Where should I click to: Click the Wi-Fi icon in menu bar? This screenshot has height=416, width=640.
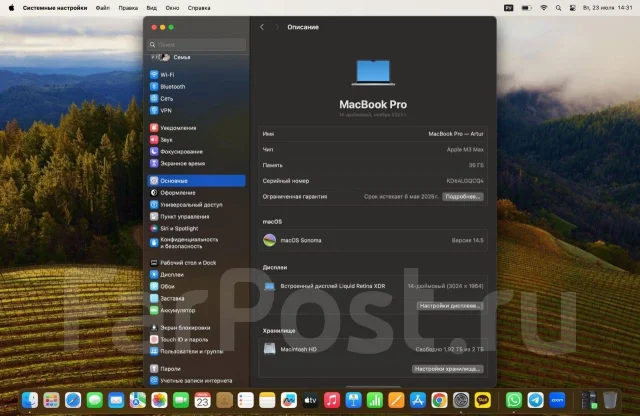click(543, 8)
